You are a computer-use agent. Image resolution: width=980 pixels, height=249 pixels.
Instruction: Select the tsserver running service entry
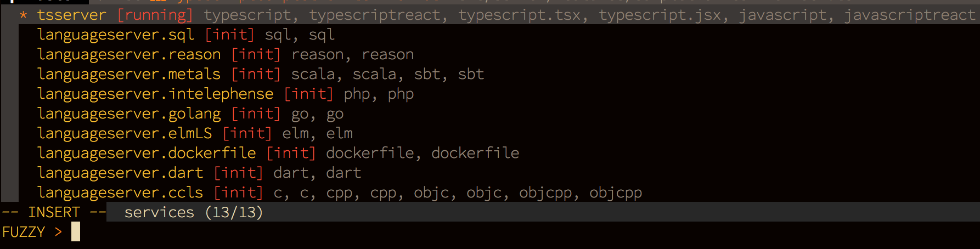click(499, 15)
